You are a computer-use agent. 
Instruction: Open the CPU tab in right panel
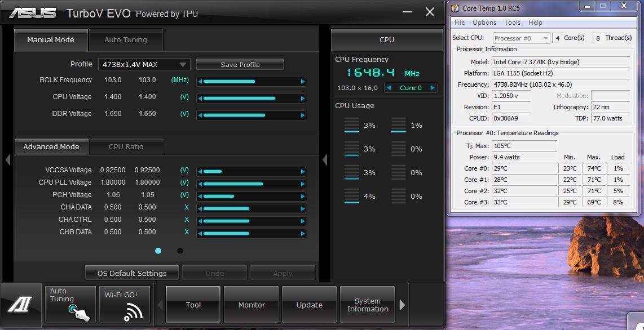(386, 40)
